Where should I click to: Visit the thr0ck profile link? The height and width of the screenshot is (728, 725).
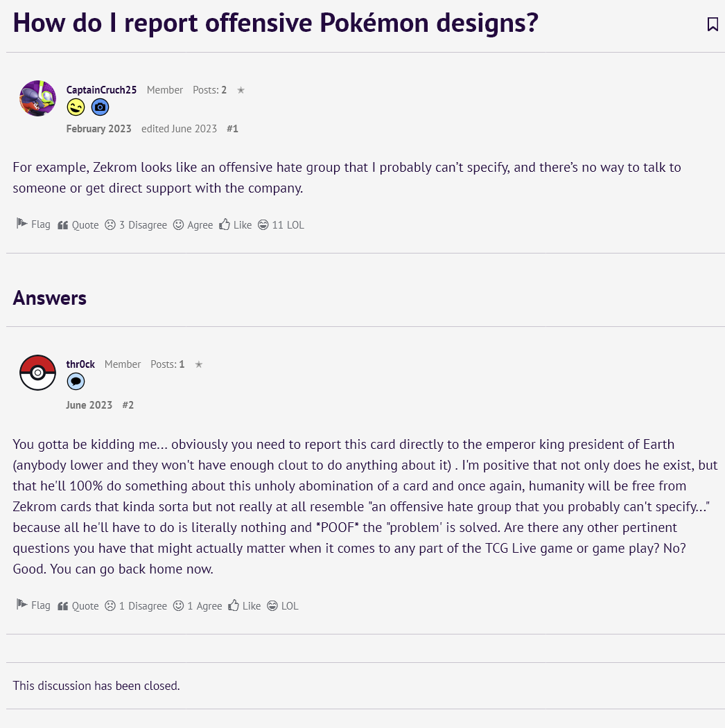(80, 364)
